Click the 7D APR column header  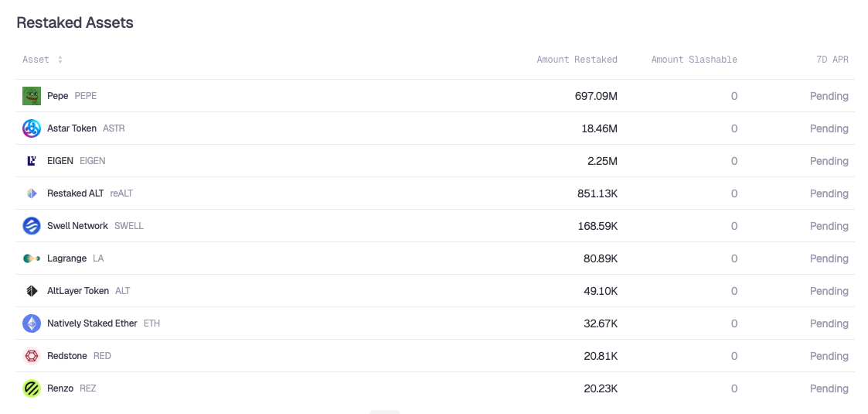point(832,60)
